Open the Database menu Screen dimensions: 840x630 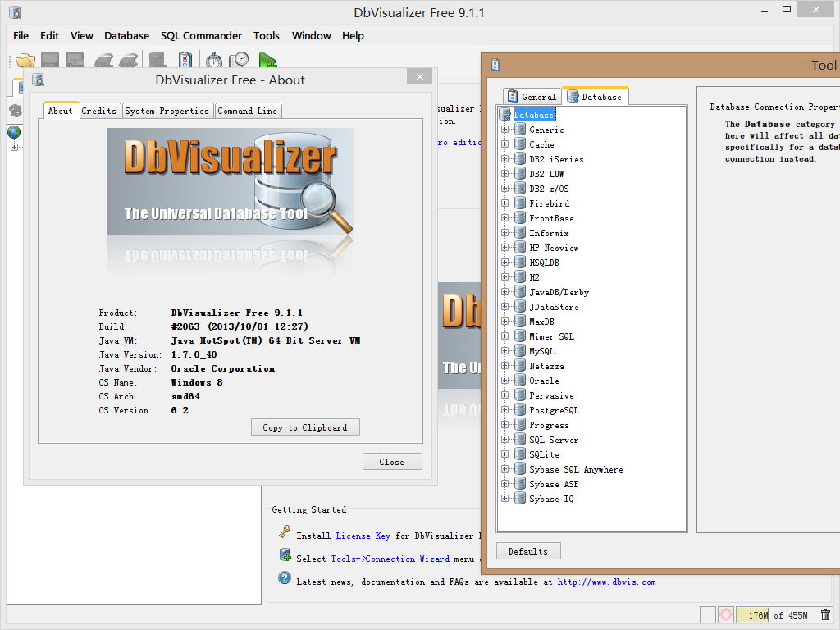[x=126, y=36]
